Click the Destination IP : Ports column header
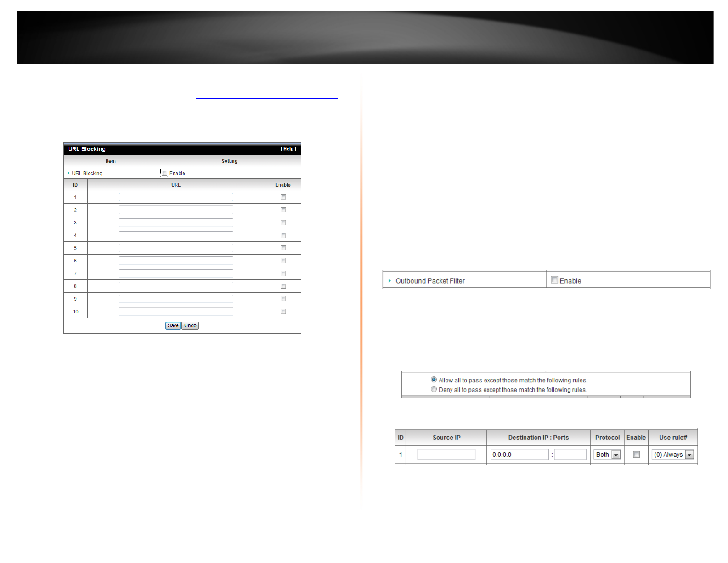Screen dimensions: 728x563 pos(538,438)
